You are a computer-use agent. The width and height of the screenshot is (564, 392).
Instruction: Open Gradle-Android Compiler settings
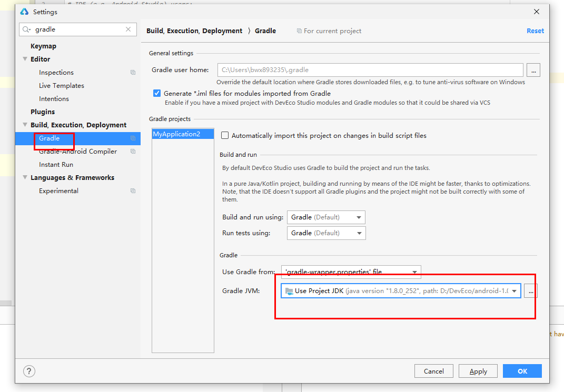(78, 152)
